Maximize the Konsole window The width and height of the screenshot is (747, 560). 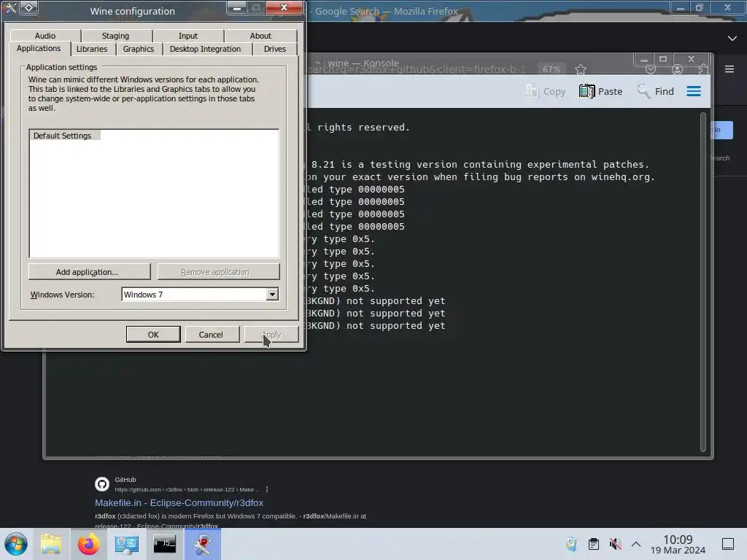point(662,60)
